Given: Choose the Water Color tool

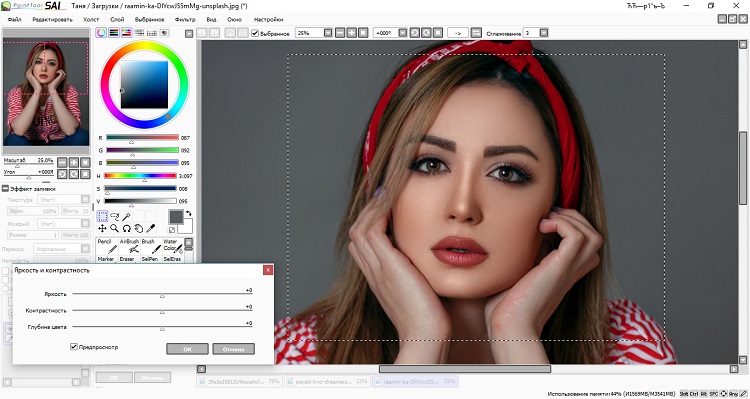Looking at the screenshot, I should coord(173,246).
